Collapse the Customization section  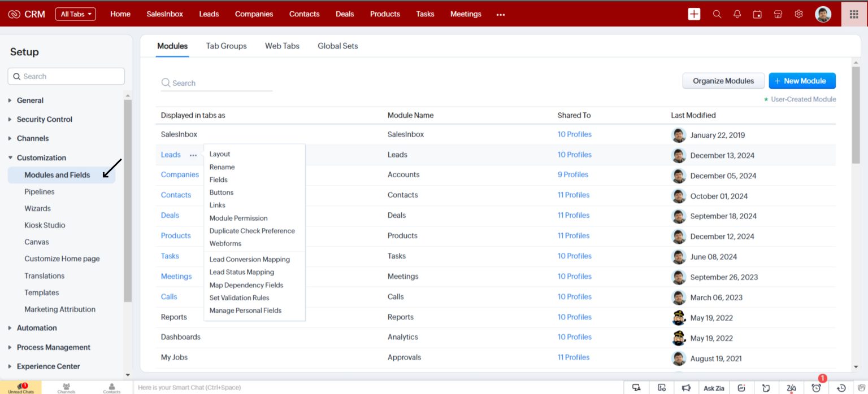[41, 158]
